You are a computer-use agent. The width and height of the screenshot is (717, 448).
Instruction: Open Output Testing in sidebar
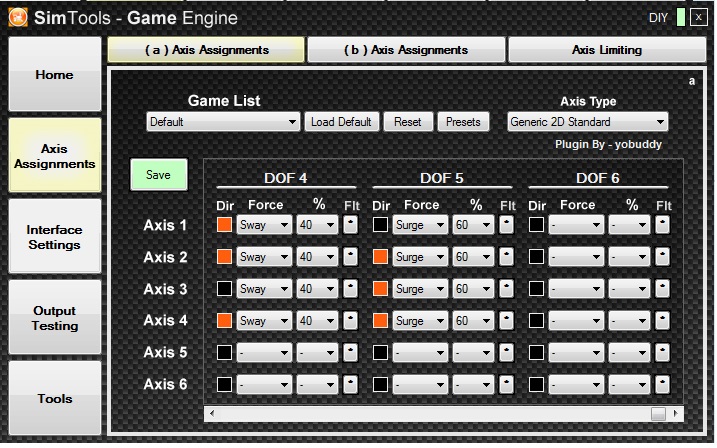pos(54,318)
